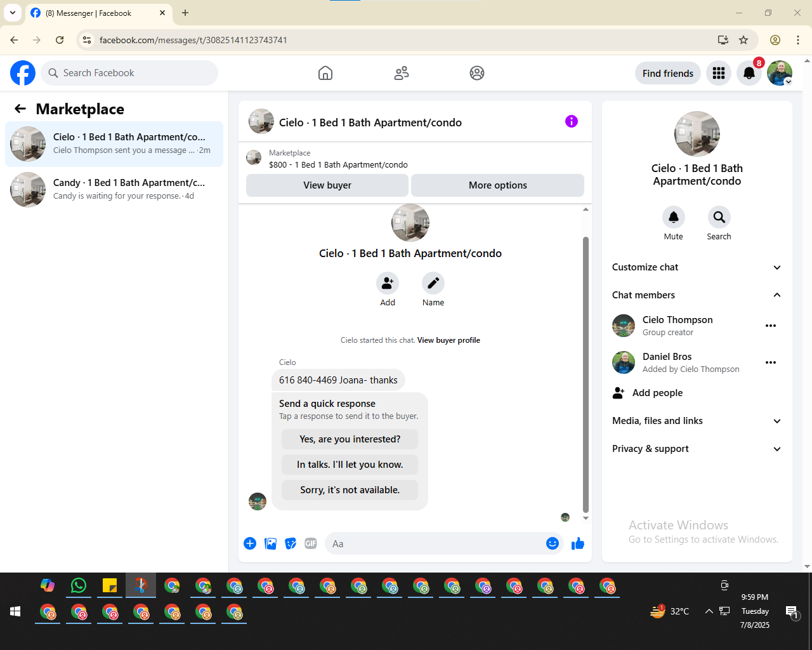The height and width of the screenshot is (650, 812).
Task: Reload the page in the browser
Action: tap(60, 40)
